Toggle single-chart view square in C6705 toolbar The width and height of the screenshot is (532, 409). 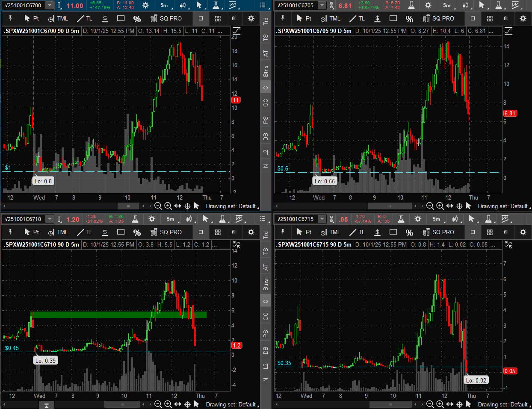(473, 18)
